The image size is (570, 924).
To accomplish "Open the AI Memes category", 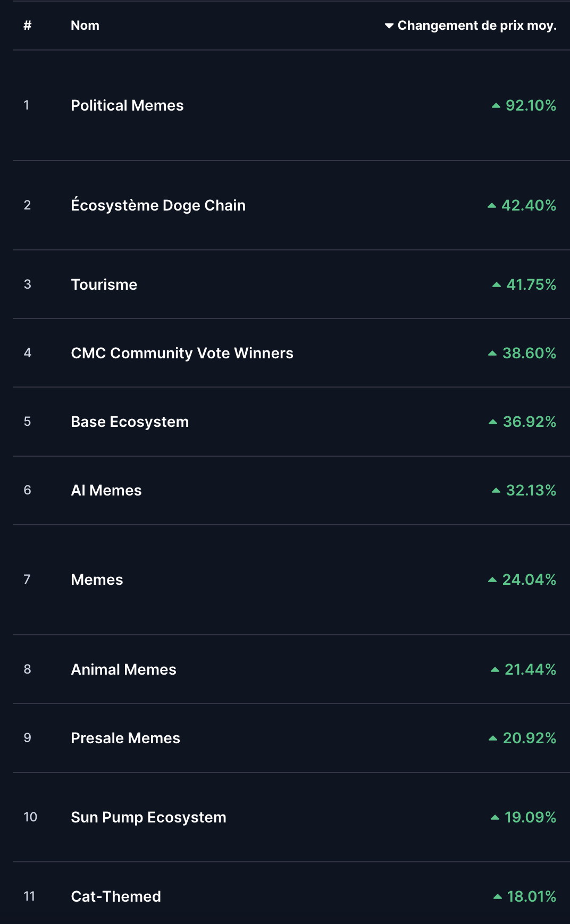I will 106,490.
